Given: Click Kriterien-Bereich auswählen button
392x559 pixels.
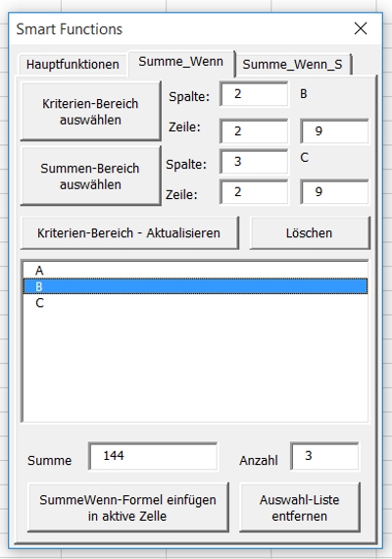Looking at the screenshot, I should [90, 112].
